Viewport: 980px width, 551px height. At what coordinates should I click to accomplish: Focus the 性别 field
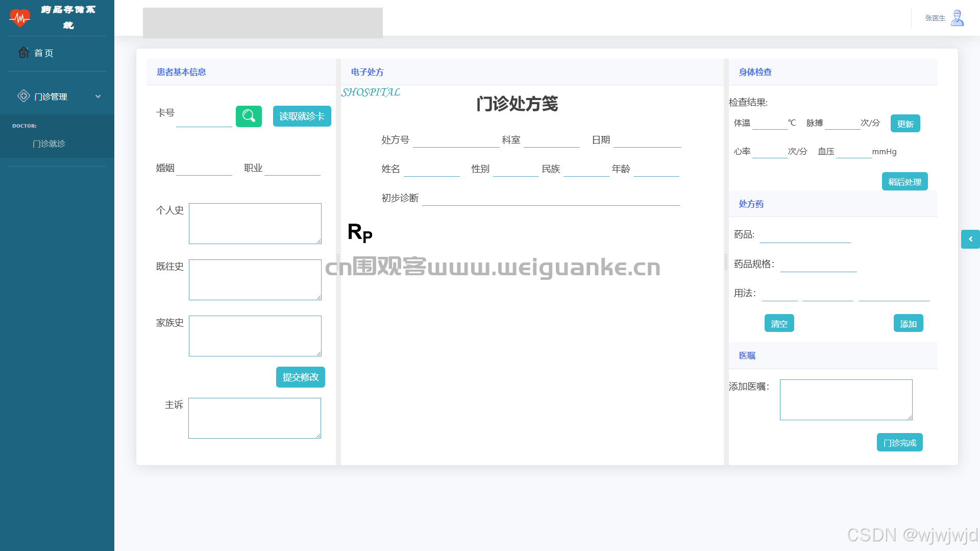pos(516,169)
